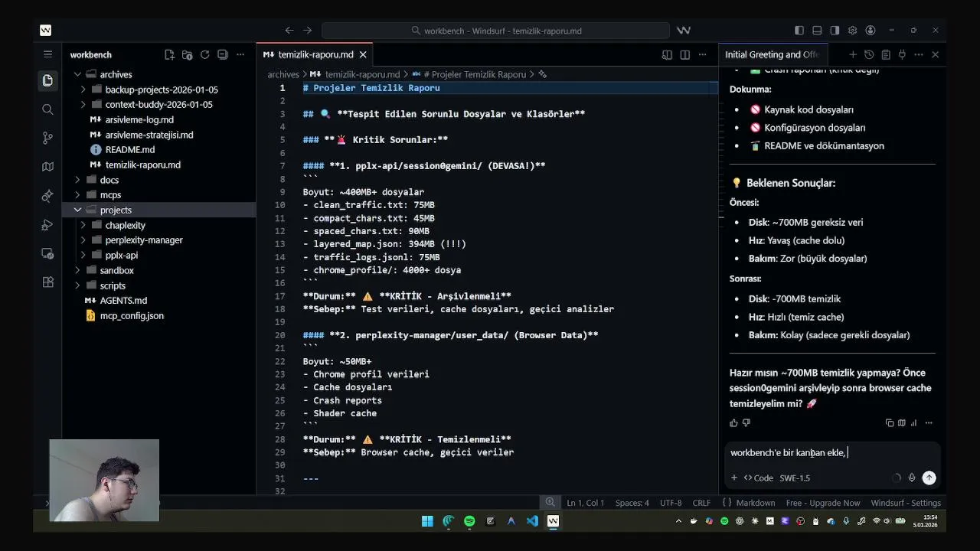Open Remote Explorer in activity bar
Viewport: 980px width, 551px height.
(x=47, y=253)
